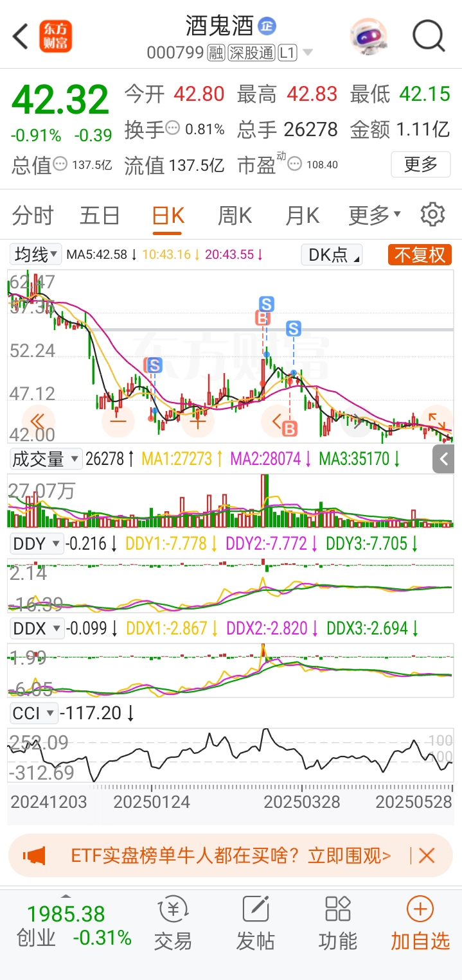The height and width of the screenshot is (980, 462).
Task: Toggle the 不复权 adjustment button
Action: click(x=420, y=255)
